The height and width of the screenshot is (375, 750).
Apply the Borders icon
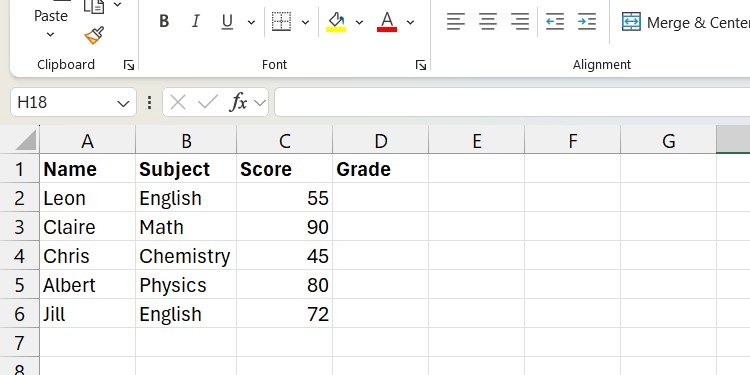point(281,22)
